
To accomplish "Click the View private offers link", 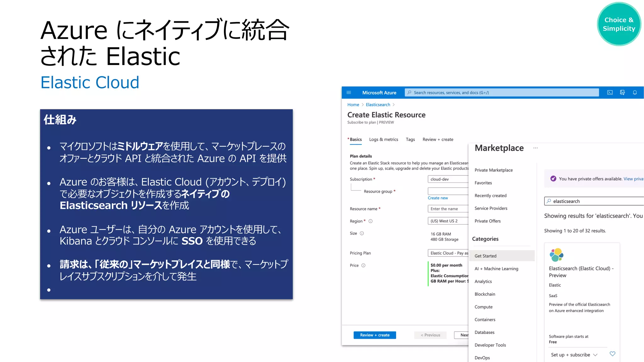I will tap(634, 179).
